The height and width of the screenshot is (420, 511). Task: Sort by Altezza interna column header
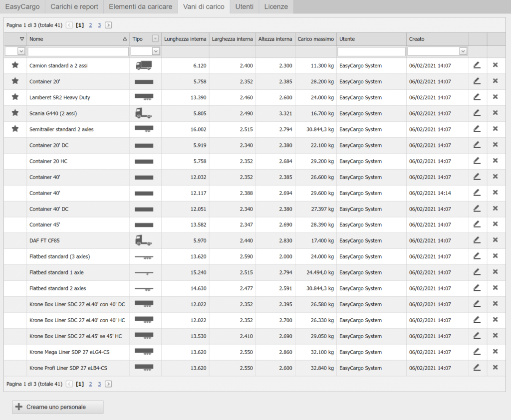click(275, 39)
